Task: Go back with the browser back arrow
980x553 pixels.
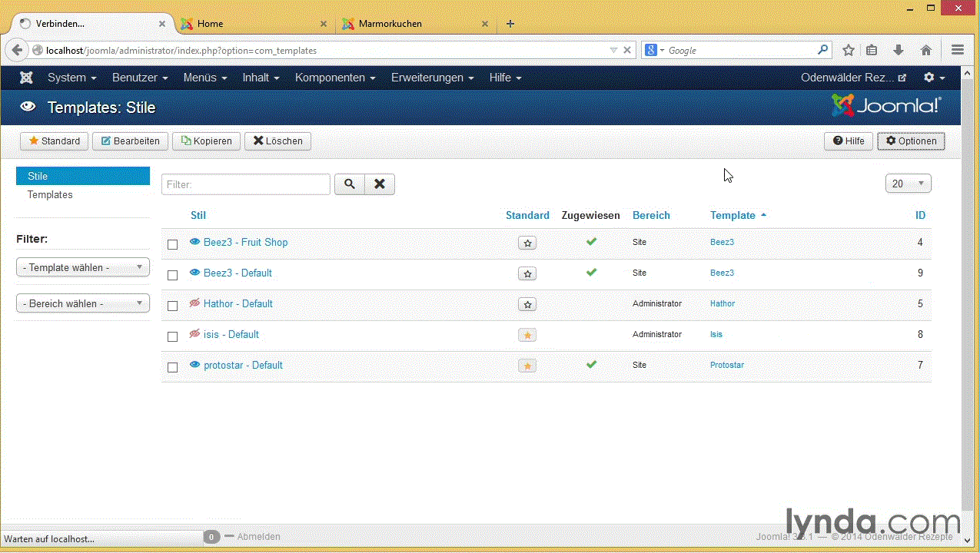Action: [x=17, y=50]
